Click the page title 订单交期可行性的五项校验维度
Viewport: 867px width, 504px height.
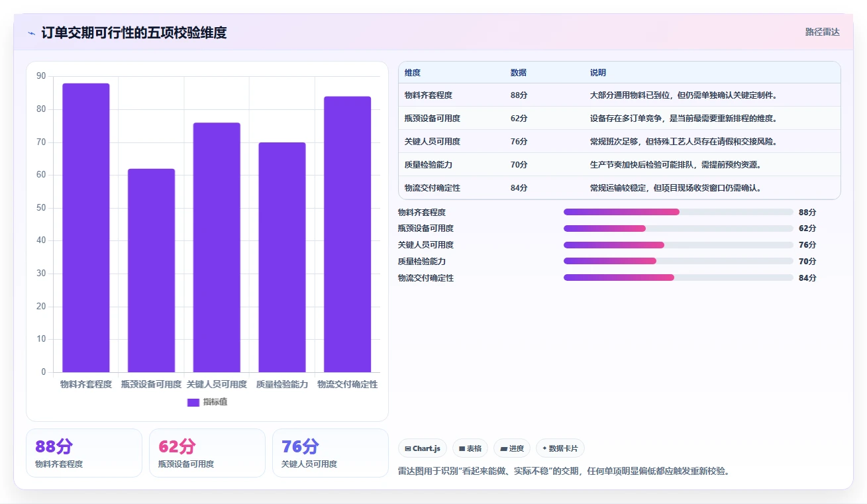coord(134,32)
